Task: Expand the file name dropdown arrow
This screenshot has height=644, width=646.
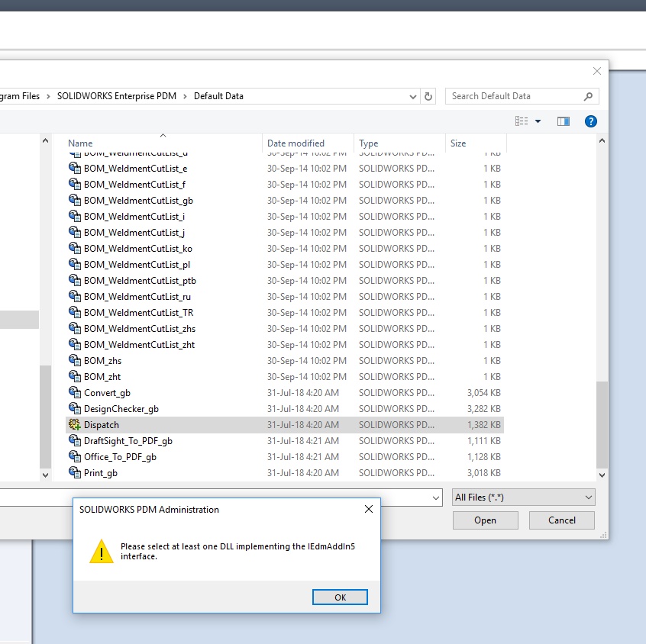Action: 435,498
